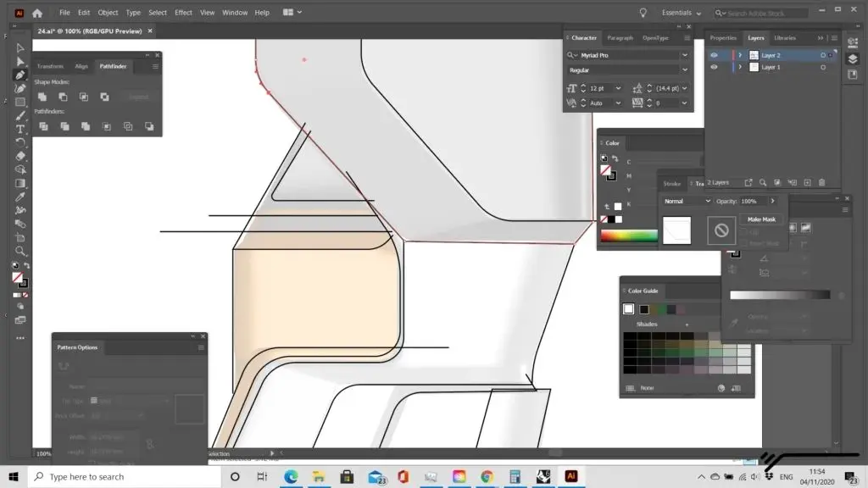868x488 pixels.
Task: Create new layer in Layers panel
Action: (808, 183)
